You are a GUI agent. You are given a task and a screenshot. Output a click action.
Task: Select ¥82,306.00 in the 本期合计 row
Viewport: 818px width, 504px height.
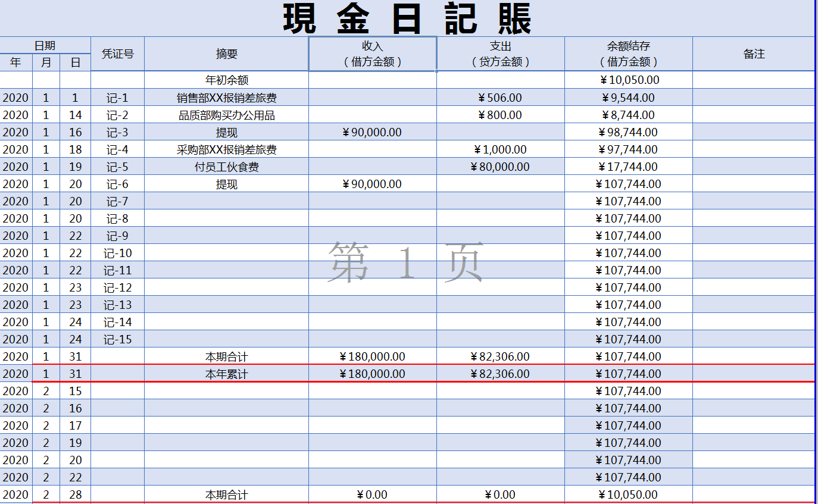[x=501, y=356]
